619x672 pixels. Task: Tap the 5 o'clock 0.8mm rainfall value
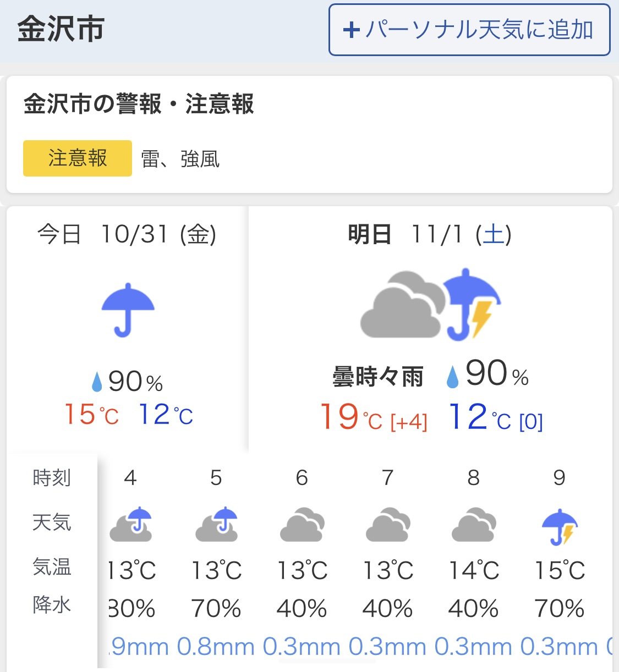216,647
